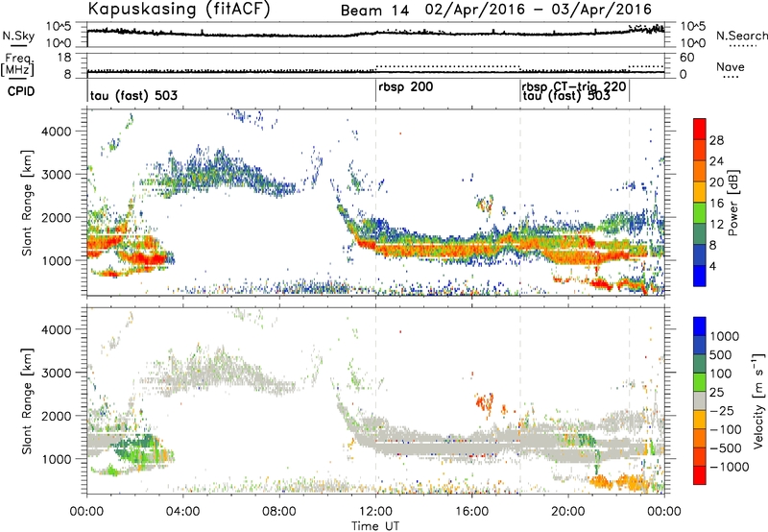Image resolution: width=768 pixels, height=532 pixels.
Task: Click the '1000' tick on the velocity colorbar
Action: (724, 336)
